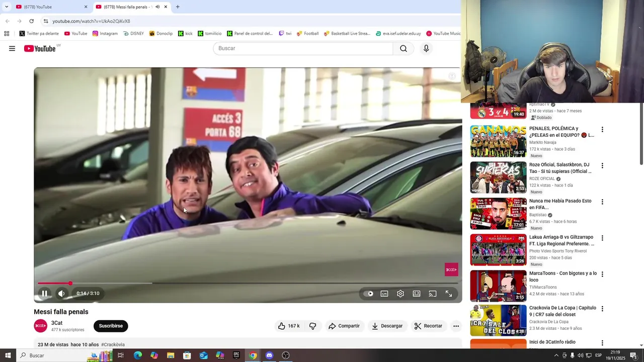Go to YouTube home via the logo
The height and width of the screenshot is (362, 644).
[40, 48]
